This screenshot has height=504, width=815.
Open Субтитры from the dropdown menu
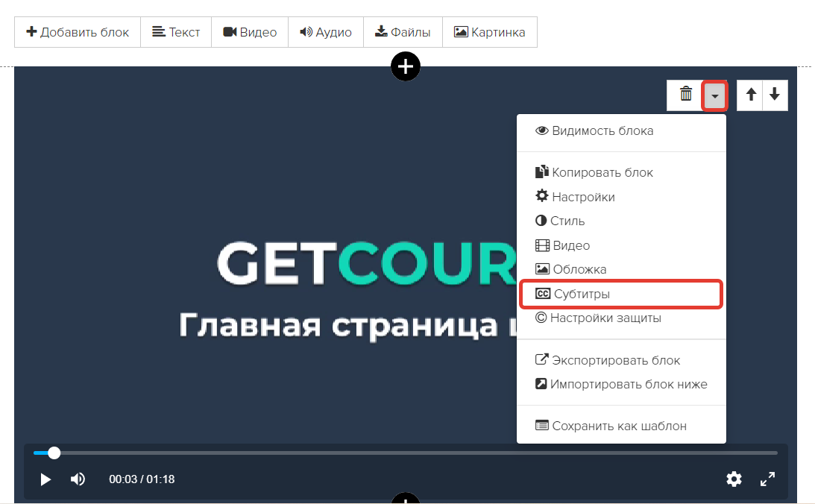click(x=621, y=294)
